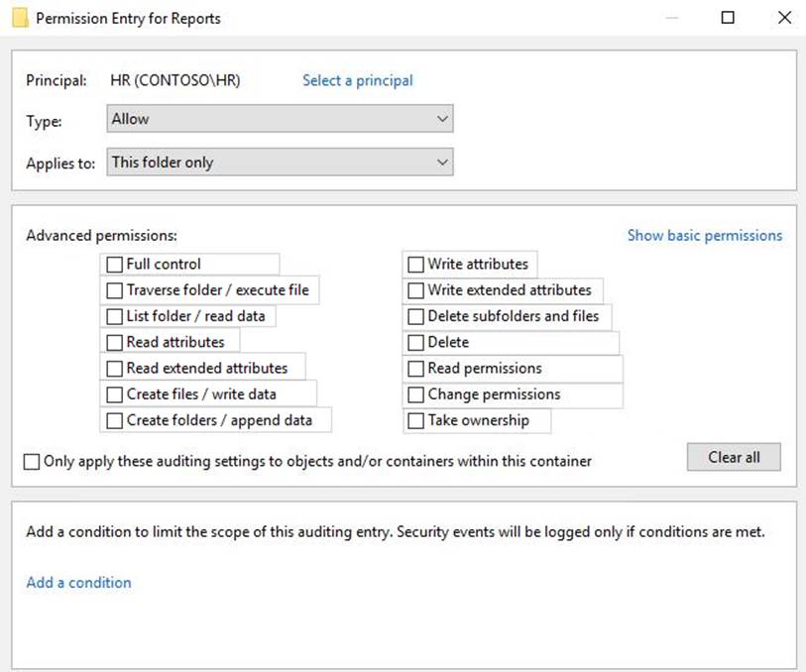This screenshot has height=672, width=806.
Task: Check Delete subfolders and files
Action: [416, 317]
